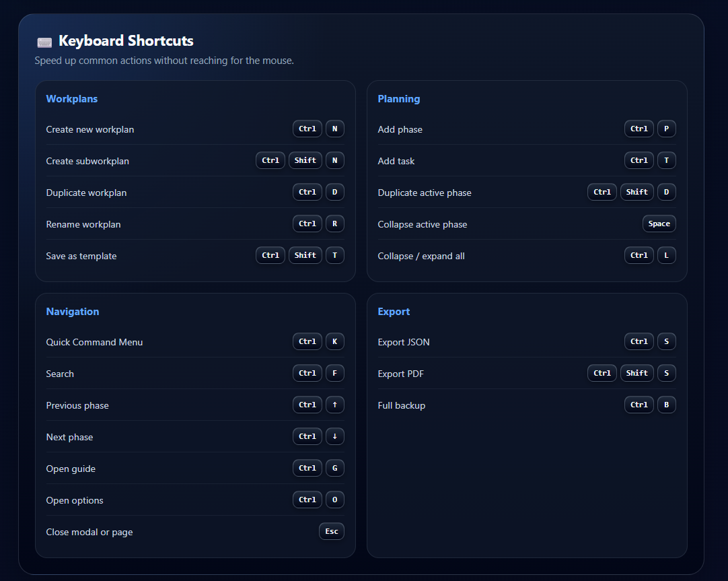Click the 'Export JSON' label
The width and height of the screenshot is (728, 581).
(404, 342)
